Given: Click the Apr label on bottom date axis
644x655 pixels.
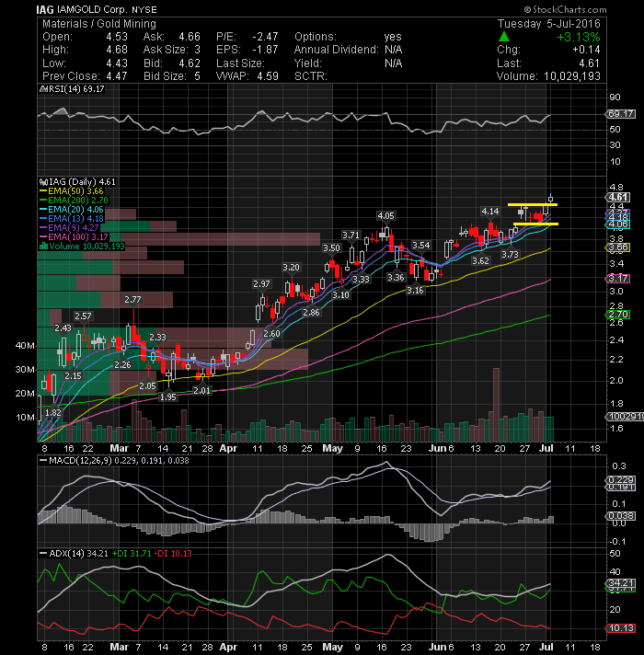Looking at the screenshot, I should (x=228, y=647).
